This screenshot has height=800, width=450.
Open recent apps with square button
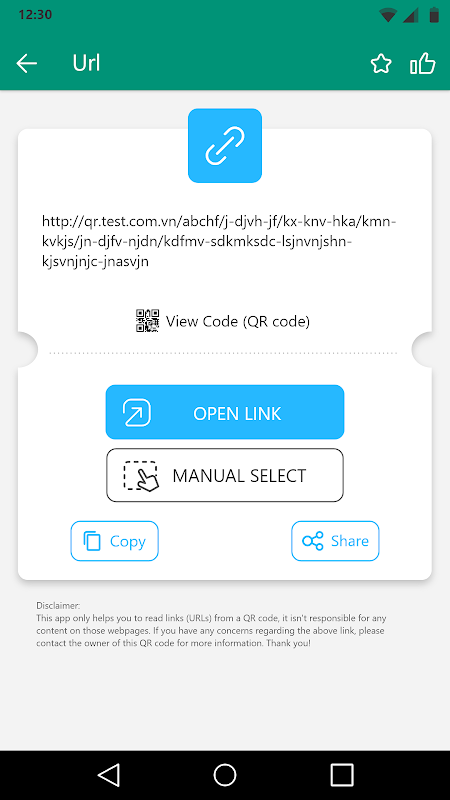coord(341,775)
